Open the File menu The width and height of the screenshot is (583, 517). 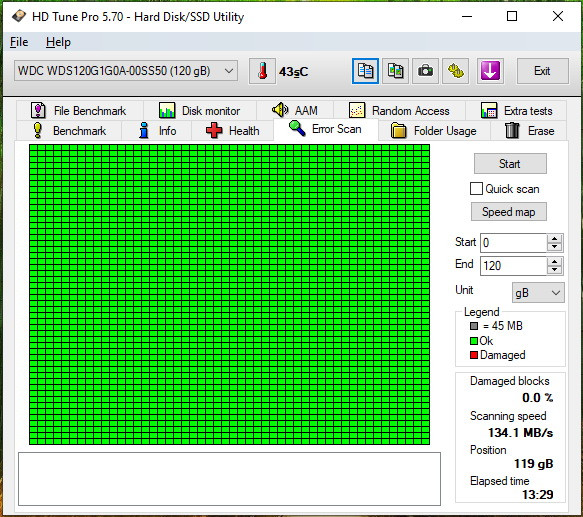(x=19, y=42)
